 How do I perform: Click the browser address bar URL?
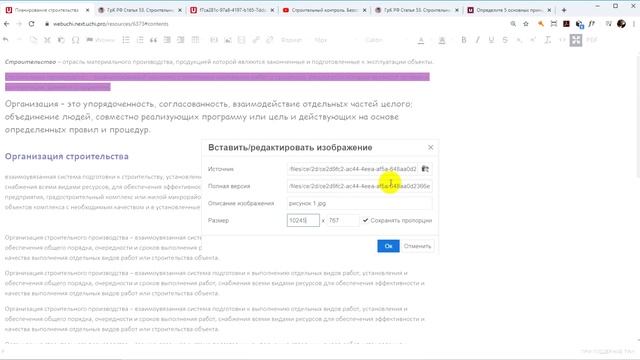(111, 24)
